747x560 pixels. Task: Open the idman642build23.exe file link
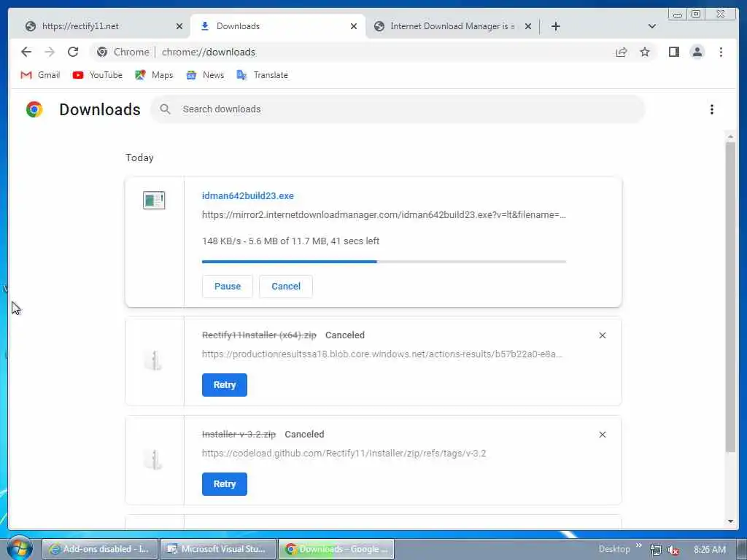click(x=248, y=195)
